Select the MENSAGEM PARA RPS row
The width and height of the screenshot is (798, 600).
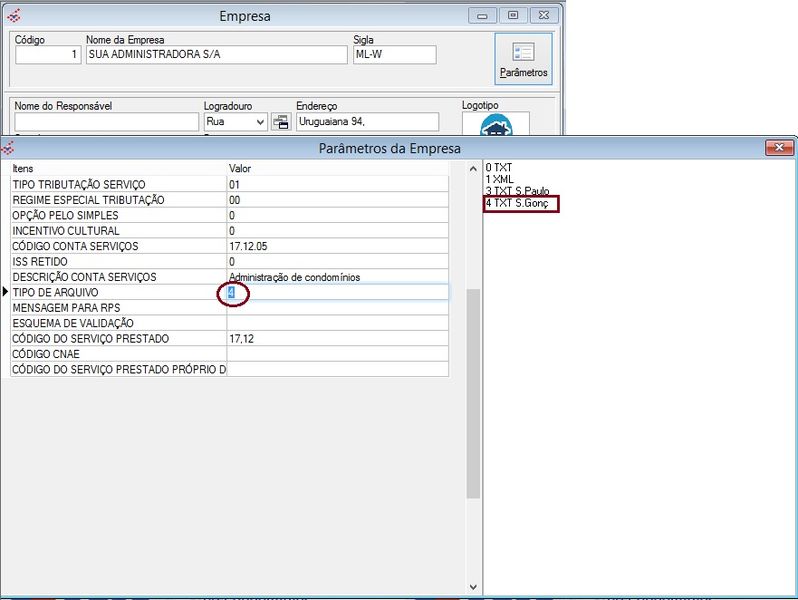pyautogui.click(x=118, y=308)
